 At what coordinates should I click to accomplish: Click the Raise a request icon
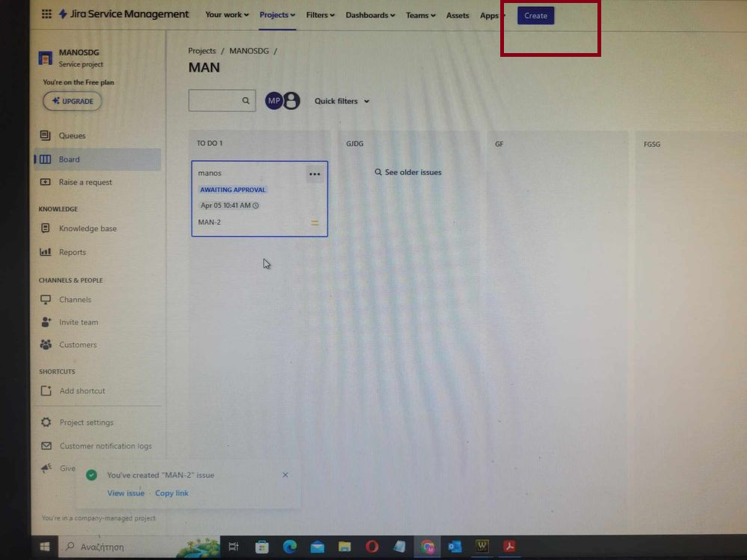pyautogui.click(x=46, y=182)
